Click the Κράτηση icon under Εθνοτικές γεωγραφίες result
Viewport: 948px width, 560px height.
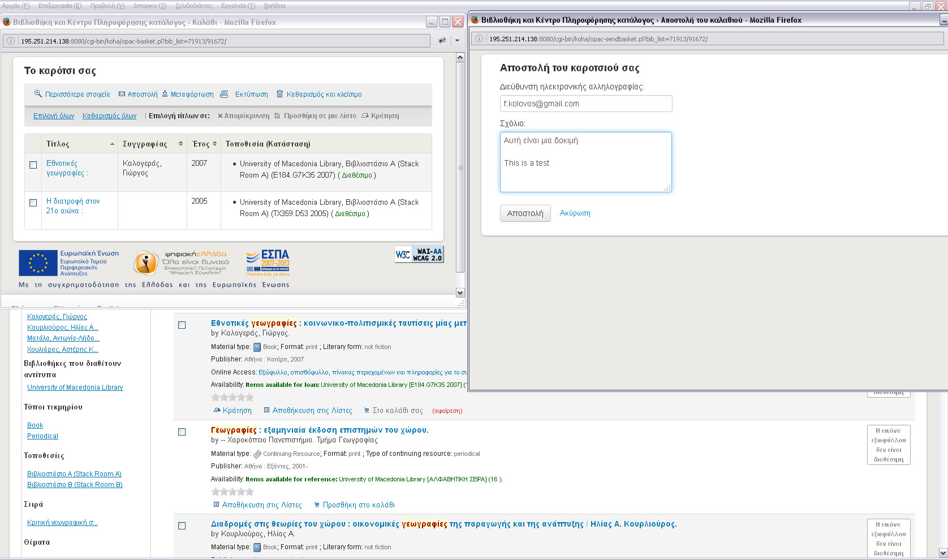tap(217, 411)
